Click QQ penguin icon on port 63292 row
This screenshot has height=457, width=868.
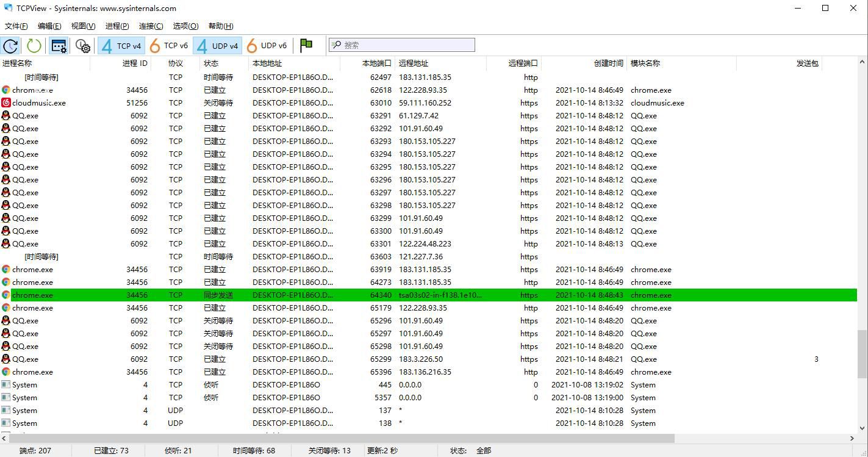(x=6, y=129)
